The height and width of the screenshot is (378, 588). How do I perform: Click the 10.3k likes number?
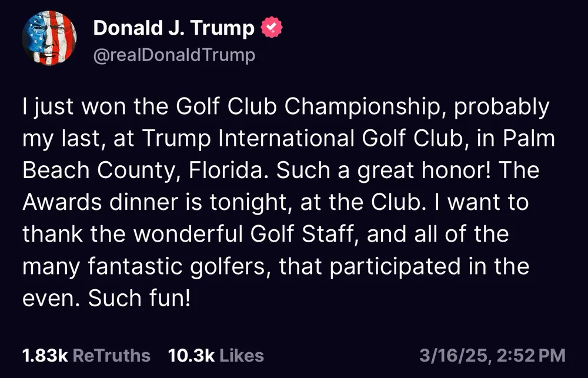(x=191, y=355)
